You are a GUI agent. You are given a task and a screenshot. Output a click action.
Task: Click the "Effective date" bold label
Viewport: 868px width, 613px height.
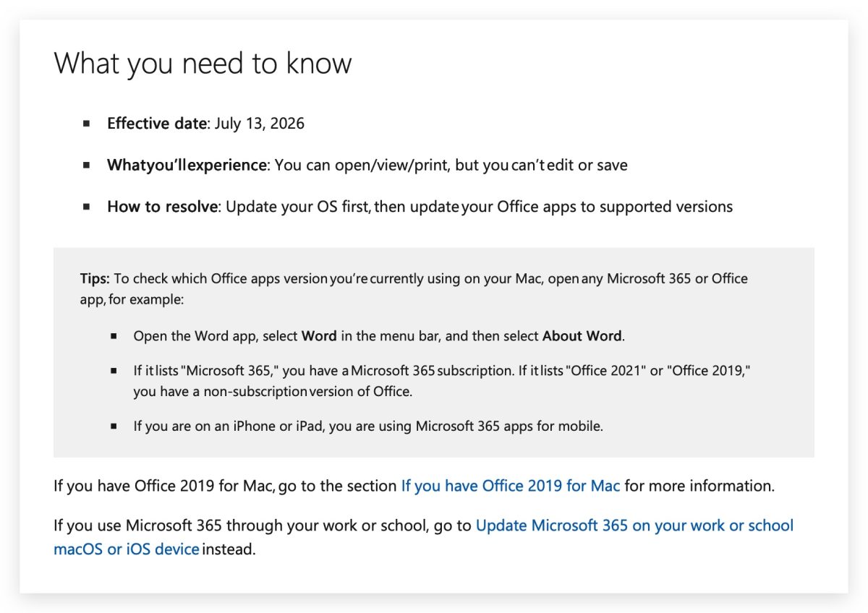(x=157, y=124)
